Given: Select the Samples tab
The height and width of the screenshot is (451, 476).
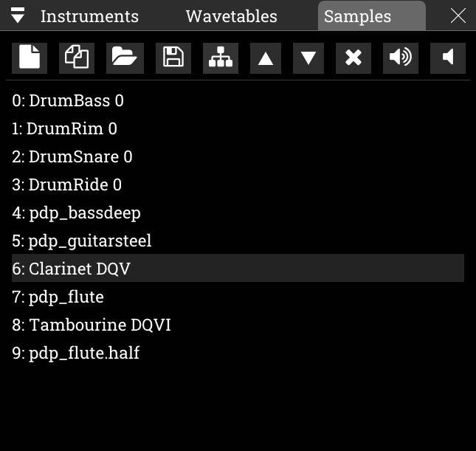Looking at the screenshot, I should tap(358, 16).
